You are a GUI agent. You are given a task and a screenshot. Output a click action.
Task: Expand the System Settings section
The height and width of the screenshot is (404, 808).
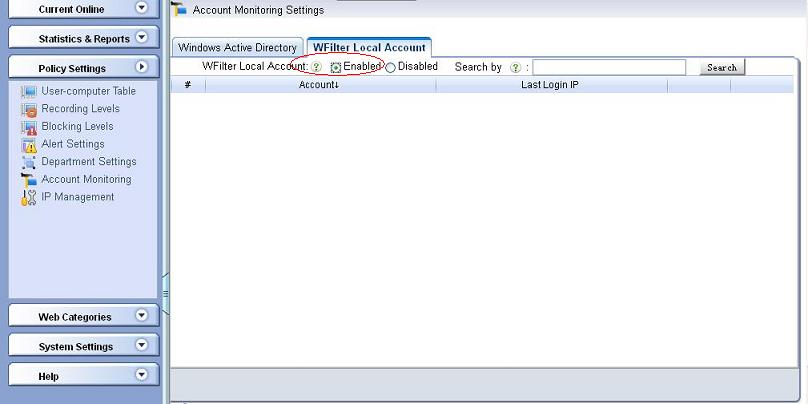[141, 346]
